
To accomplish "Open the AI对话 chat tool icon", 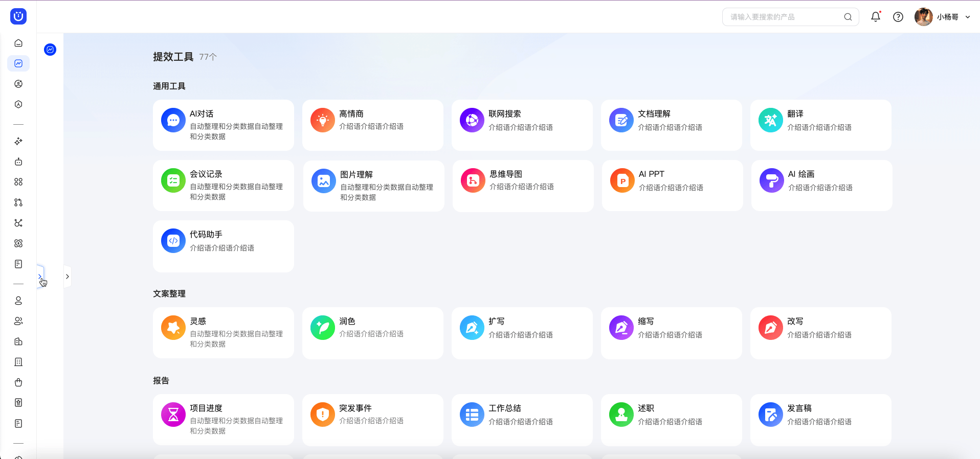I will pos(173,120).
